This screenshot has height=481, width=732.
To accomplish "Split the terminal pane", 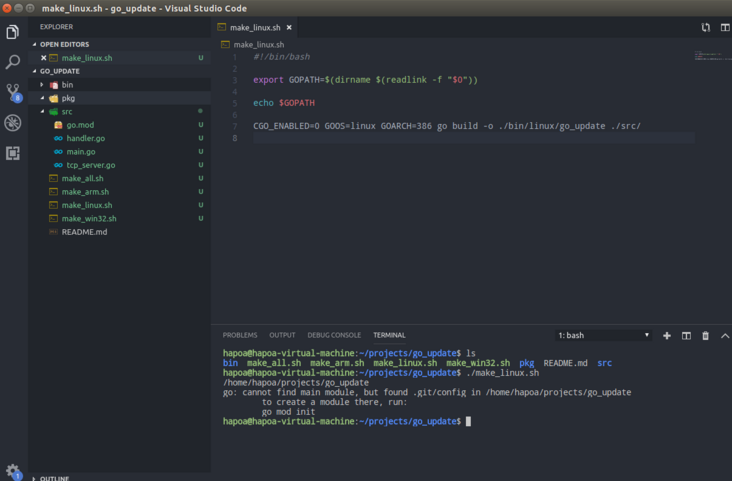I will click(686, 335).
